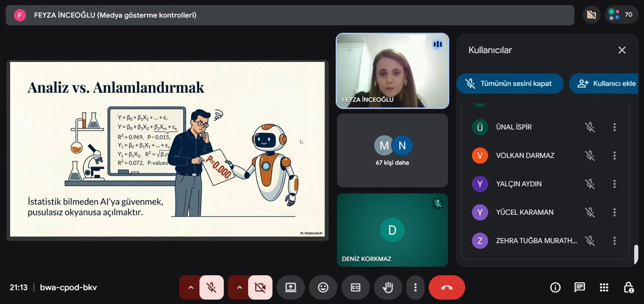This screenshot has width=644, height=304.
Task: Turn on your camera
Action: click(260, 287)
